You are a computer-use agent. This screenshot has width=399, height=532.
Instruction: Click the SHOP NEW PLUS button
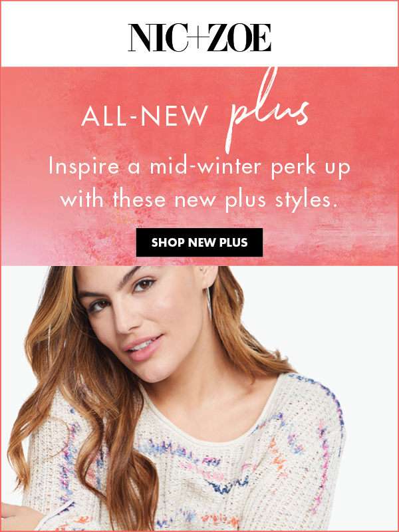point(199,242)
